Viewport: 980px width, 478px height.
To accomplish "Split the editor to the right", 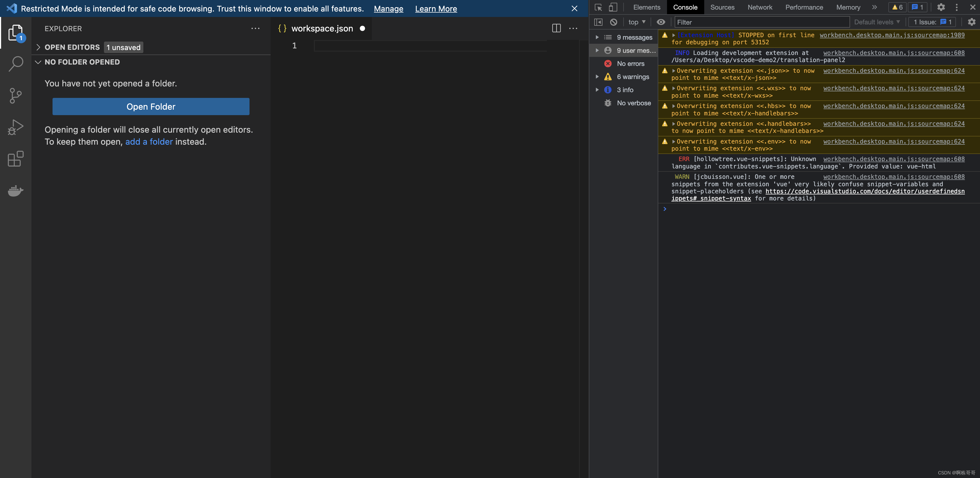I will point(556,28).
